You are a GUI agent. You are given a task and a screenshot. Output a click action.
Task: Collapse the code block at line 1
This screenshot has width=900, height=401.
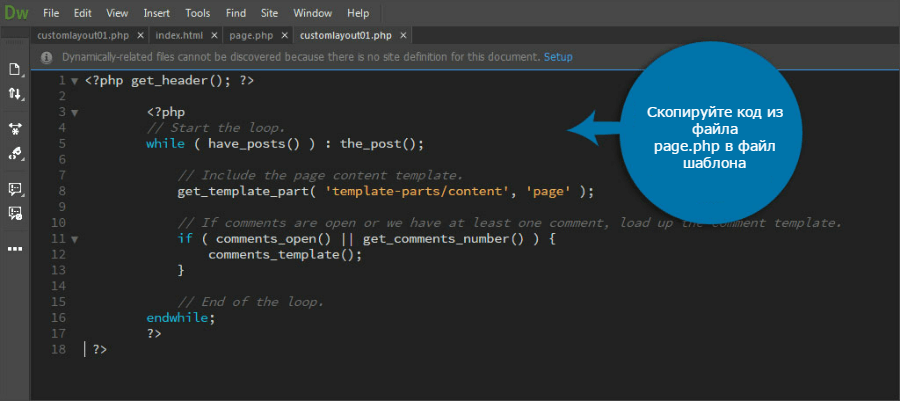tap(74, 81)
